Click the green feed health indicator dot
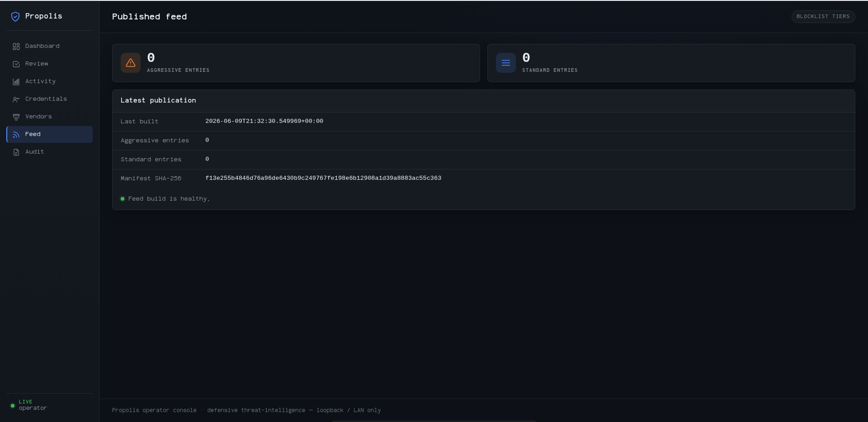This screenshot has height=422, width=868. tap(123, 199)
